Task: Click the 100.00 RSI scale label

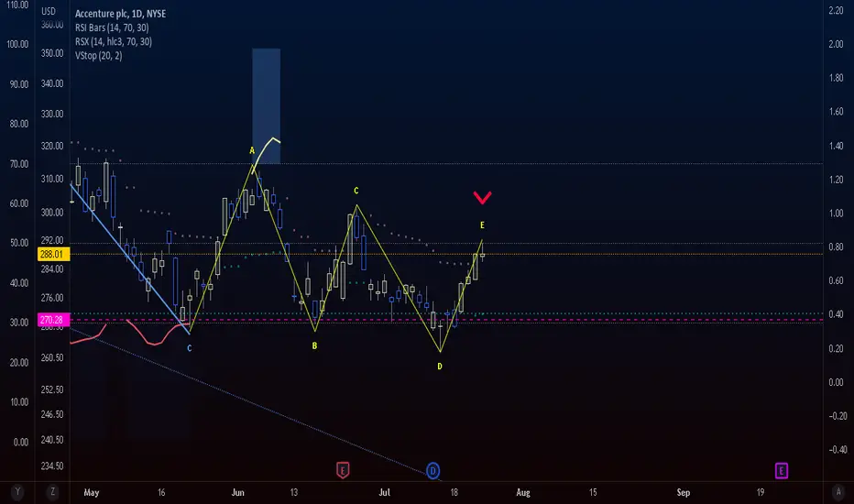Action: point(17,45)
